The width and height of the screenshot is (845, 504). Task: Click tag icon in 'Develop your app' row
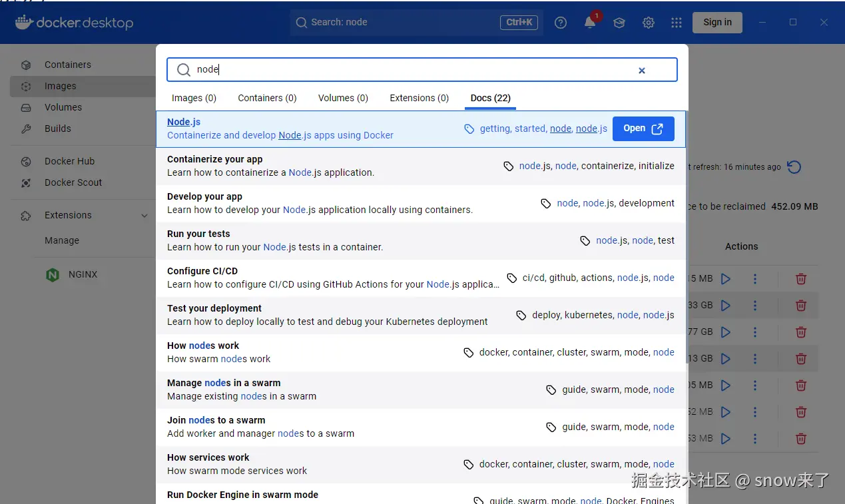pyautogui.click(x=546, y=204)
